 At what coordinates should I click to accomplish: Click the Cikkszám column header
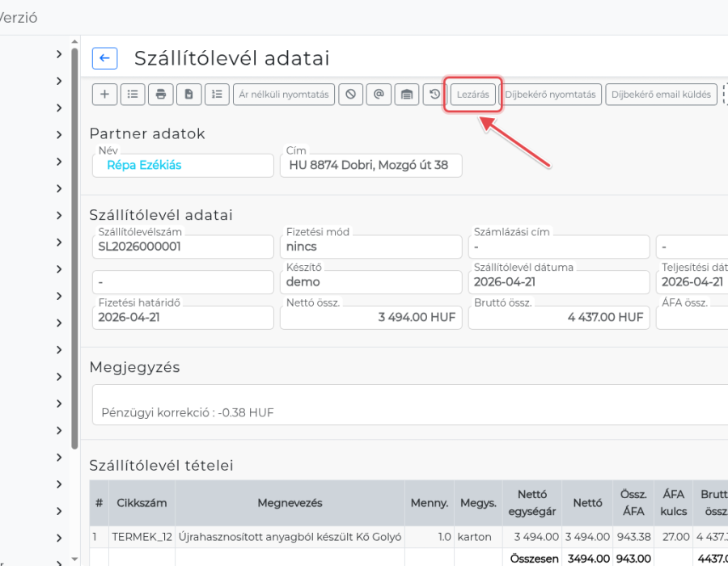(142, 503)
